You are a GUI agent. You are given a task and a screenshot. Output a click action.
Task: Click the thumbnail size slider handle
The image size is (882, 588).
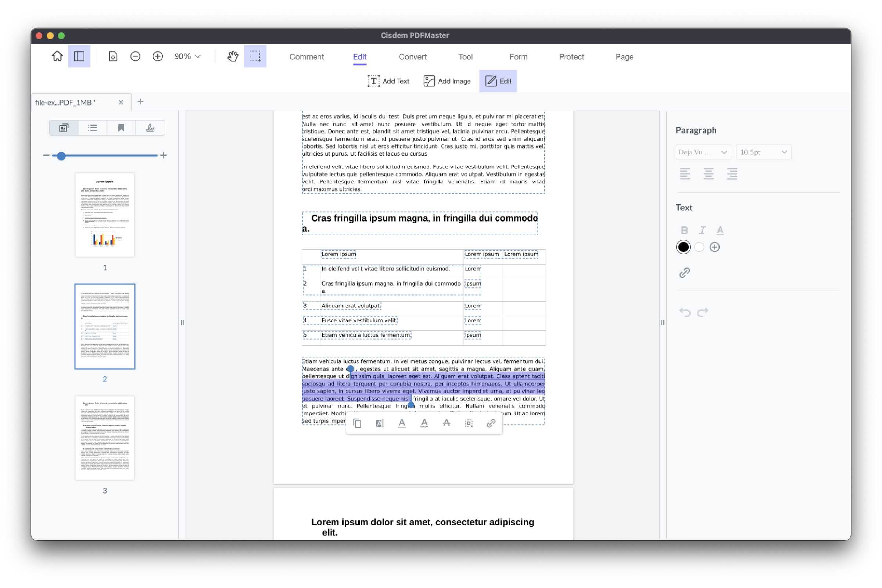tap(61, 155)
